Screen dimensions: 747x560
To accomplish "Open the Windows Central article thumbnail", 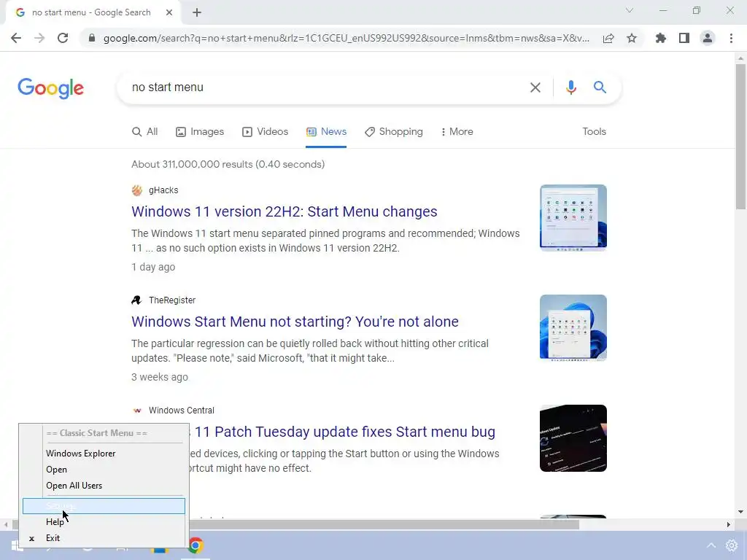I will [x=573, y=437].
